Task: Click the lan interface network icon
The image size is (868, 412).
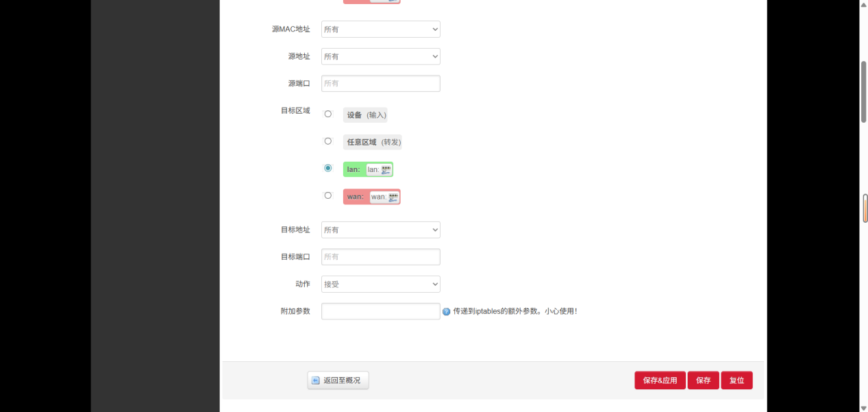Action: point(386,169)
